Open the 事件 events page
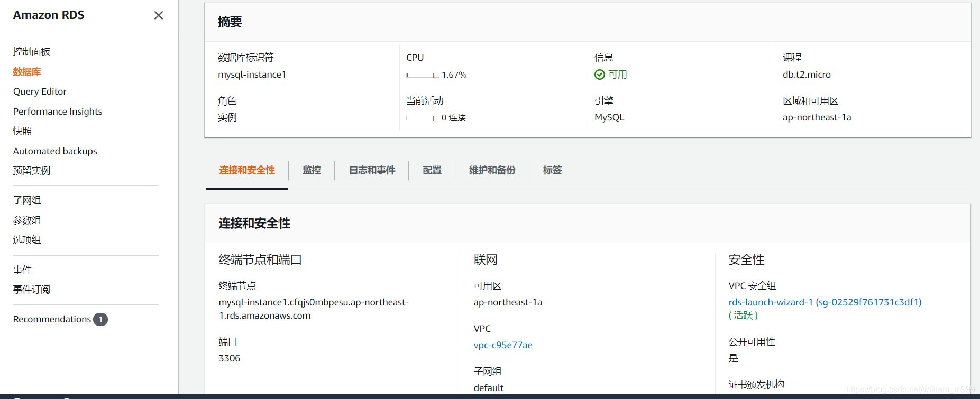This screenshot has width=980, height=399. pos(23,270)
